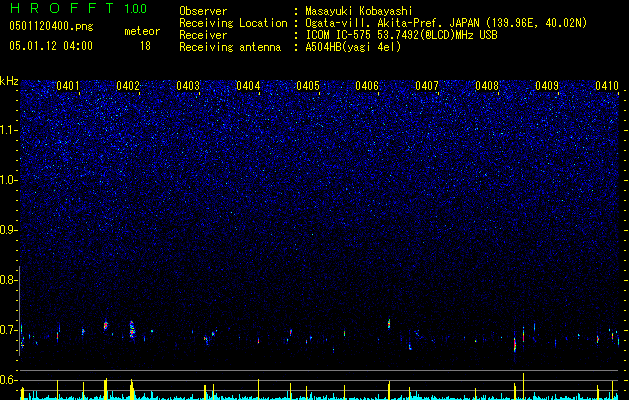Click the 0.6 kHz axis label
Image resolution: width=629 pixels, height=400 pixels.
8,380
